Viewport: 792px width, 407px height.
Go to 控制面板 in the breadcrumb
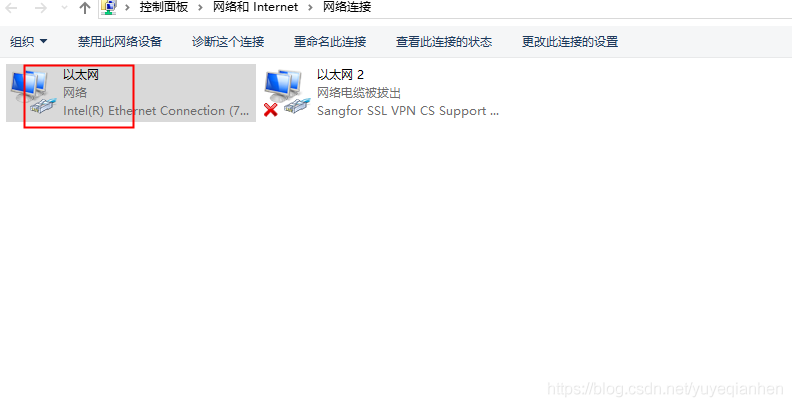click(164, 8)
